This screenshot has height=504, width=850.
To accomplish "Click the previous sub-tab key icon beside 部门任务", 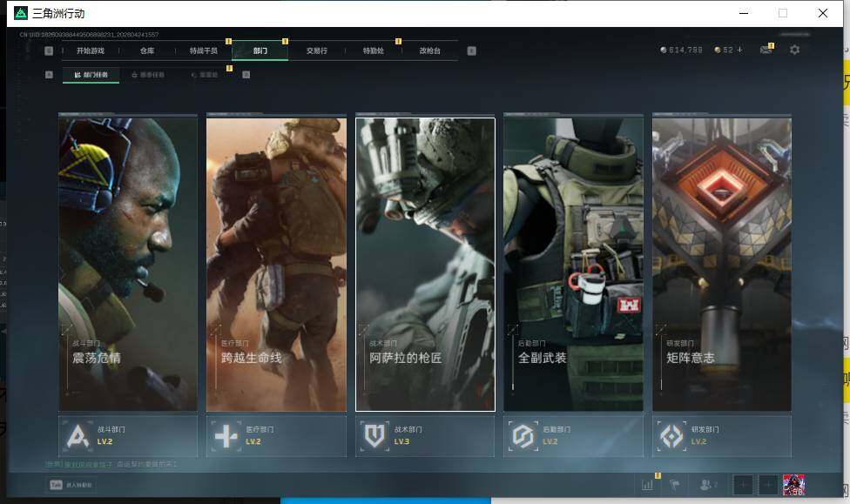I will pyautogui.click(x=49, y=75).
